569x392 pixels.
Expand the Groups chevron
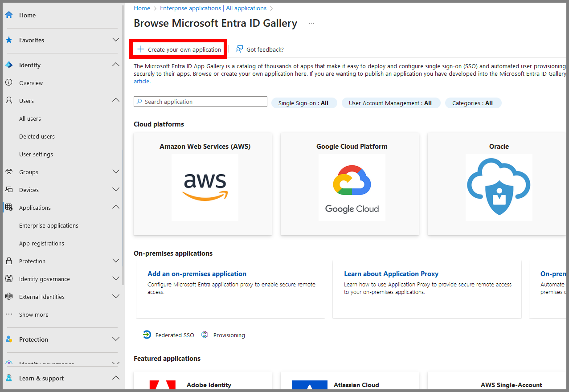[116, 172]
